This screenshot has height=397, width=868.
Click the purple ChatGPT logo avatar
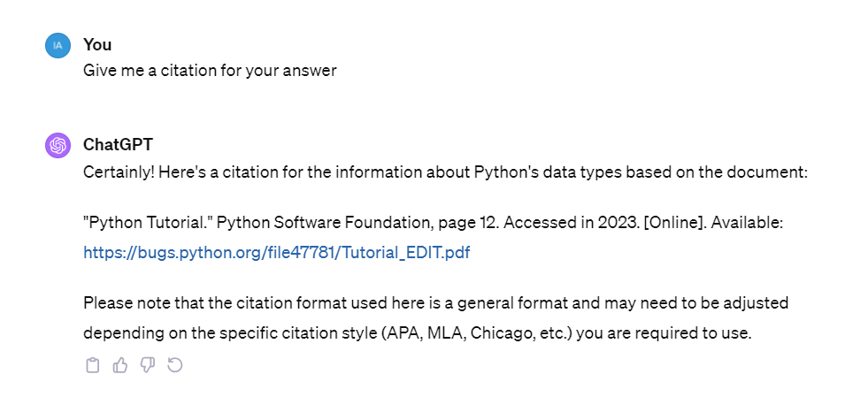[x=58, y=145]
